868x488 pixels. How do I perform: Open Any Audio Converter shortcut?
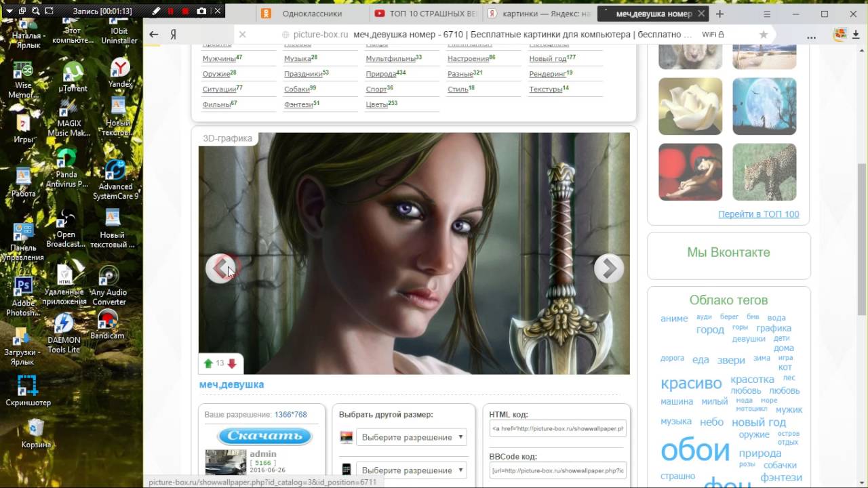coord(109,285)
